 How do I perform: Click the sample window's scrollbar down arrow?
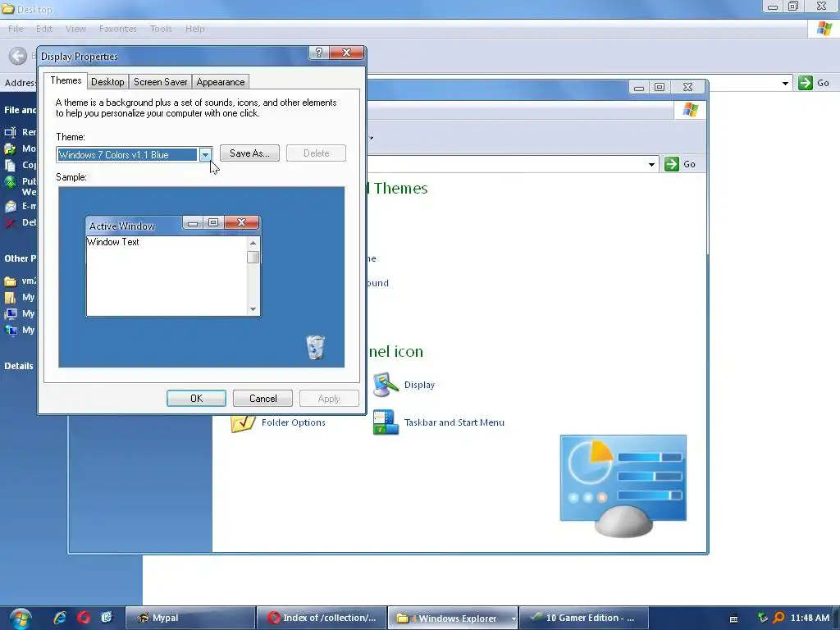click(x=253, y=309)
